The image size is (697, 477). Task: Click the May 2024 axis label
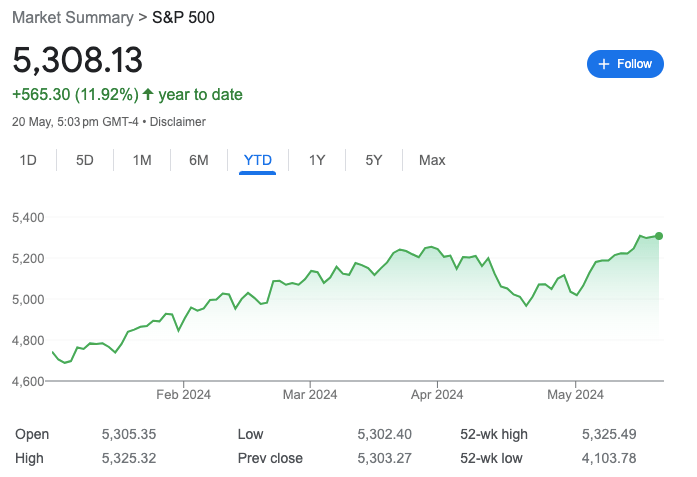pos(576,394)
